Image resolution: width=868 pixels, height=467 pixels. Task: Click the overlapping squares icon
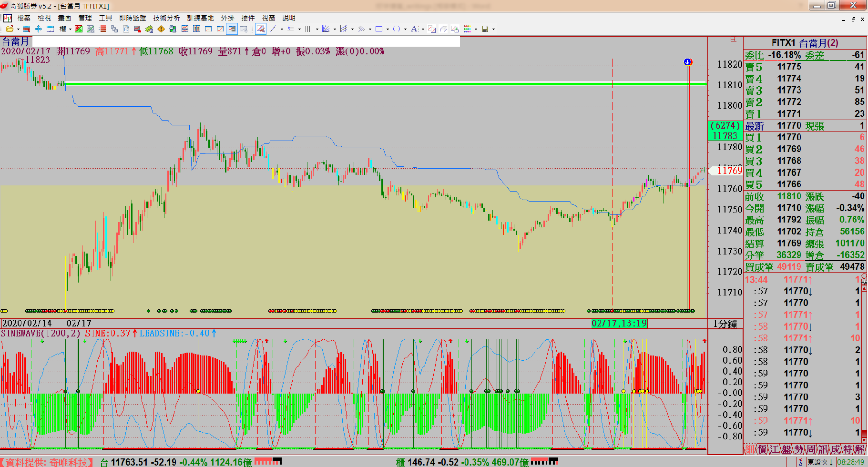(x=114, y=29)
